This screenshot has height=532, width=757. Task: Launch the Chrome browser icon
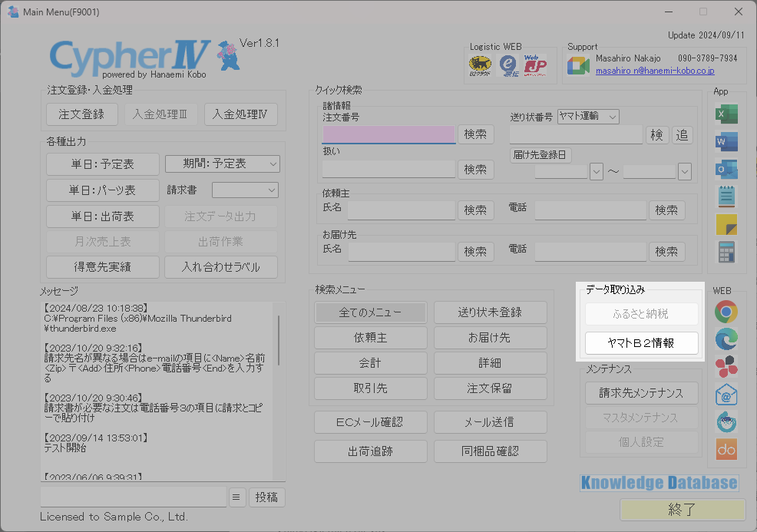726,312
